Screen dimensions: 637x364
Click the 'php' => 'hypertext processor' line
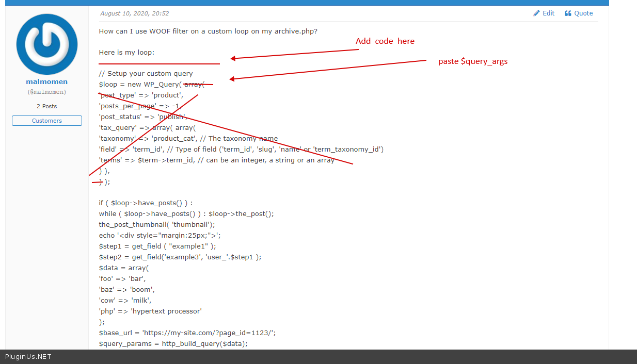150,311
